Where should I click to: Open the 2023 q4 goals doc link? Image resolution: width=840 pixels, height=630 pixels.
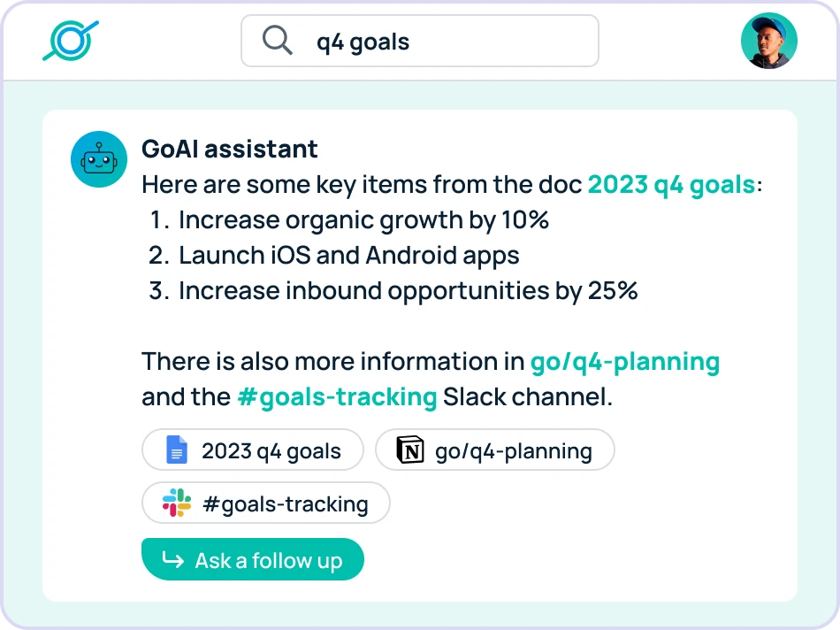coord(670,184)
